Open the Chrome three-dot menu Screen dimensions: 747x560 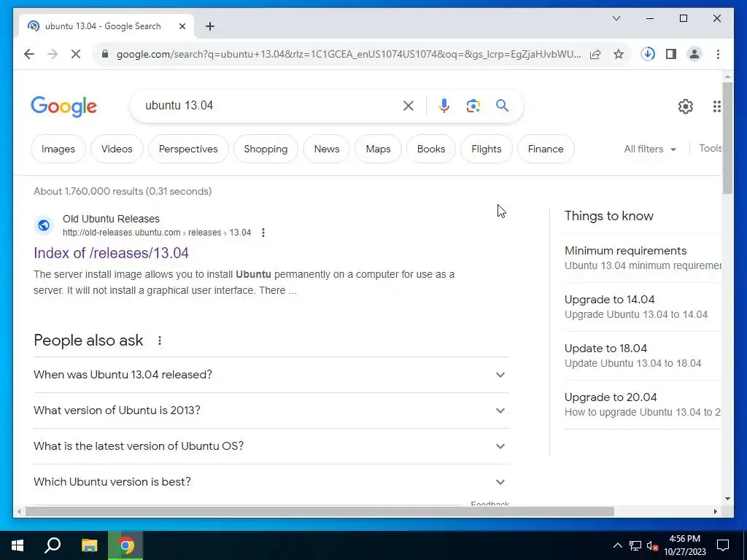click(718, 54)
